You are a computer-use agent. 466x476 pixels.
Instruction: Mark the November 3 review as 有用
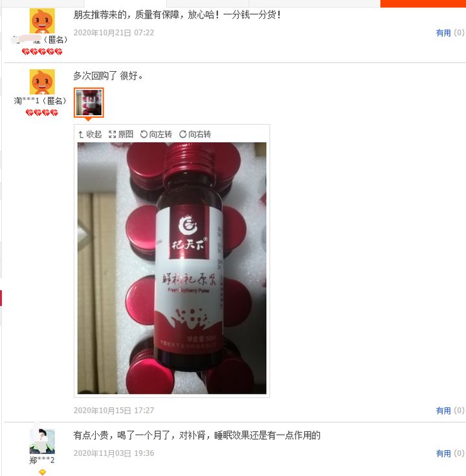pos(443,453)
